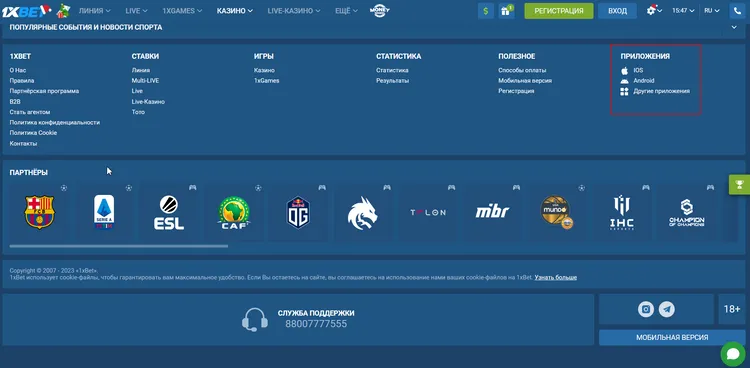Open IHC Esports partner logo
Screen dimensions: 750x368
click(x=622, y=212)
